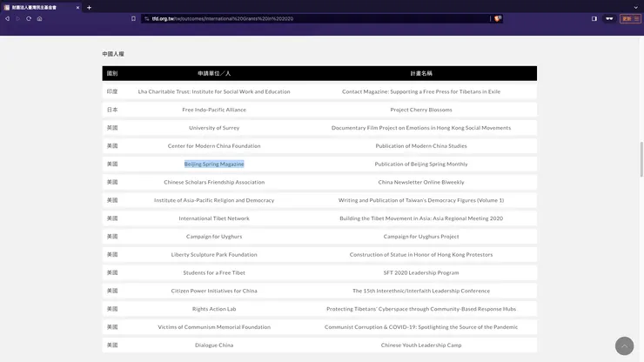Click 'Writing and Publication of Taiwan's Democracy Figures'

click(421, 200)
